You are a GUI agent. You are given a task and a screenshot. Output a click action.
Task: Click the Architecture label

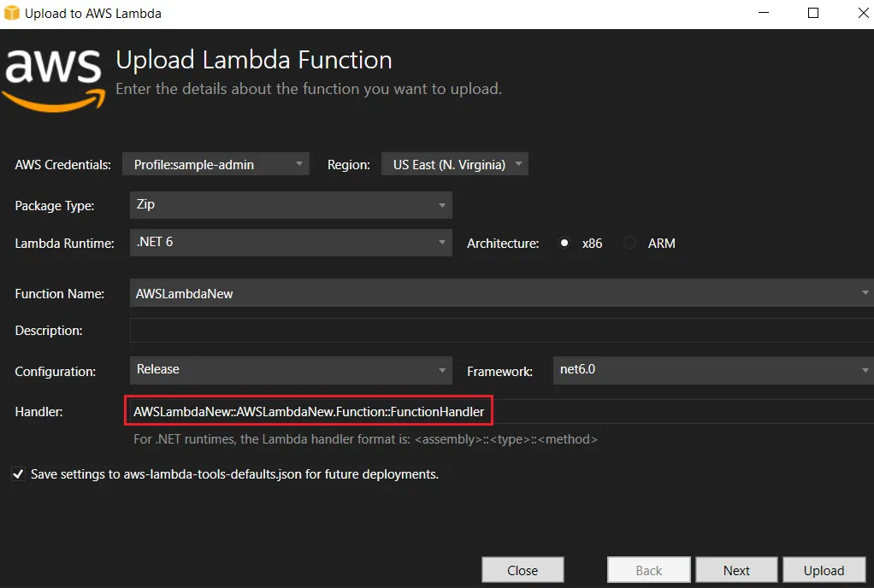[503, 244]
